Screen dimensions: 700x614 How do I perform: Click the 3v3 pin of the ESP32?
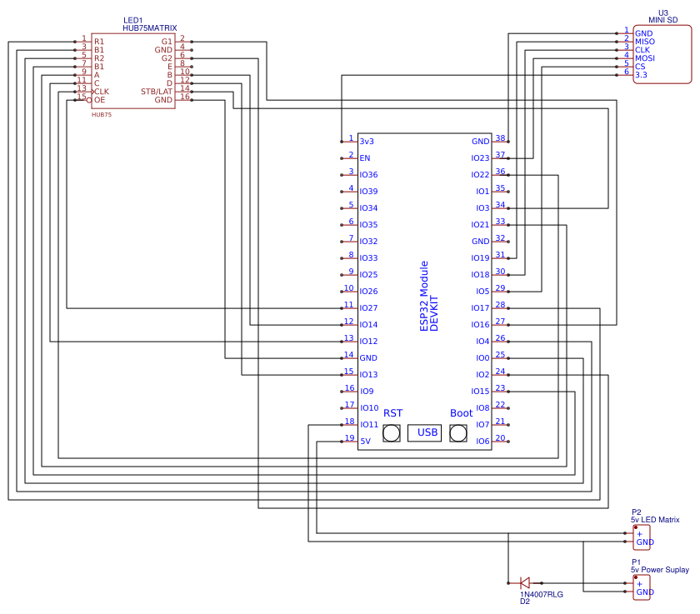[365, 142]
